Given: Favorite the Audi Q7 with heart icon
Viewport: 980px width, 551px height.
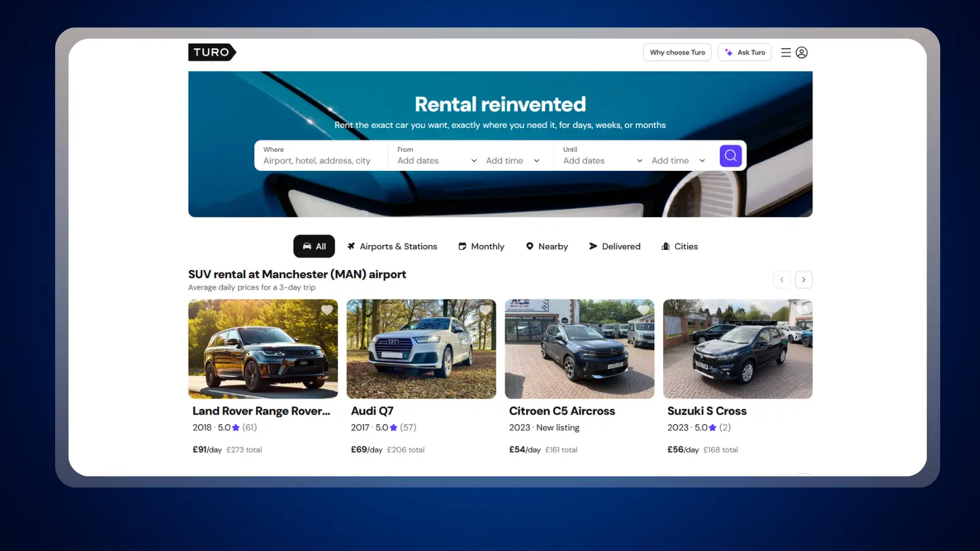Looking at the screenshot, I should tap(485, 310).
